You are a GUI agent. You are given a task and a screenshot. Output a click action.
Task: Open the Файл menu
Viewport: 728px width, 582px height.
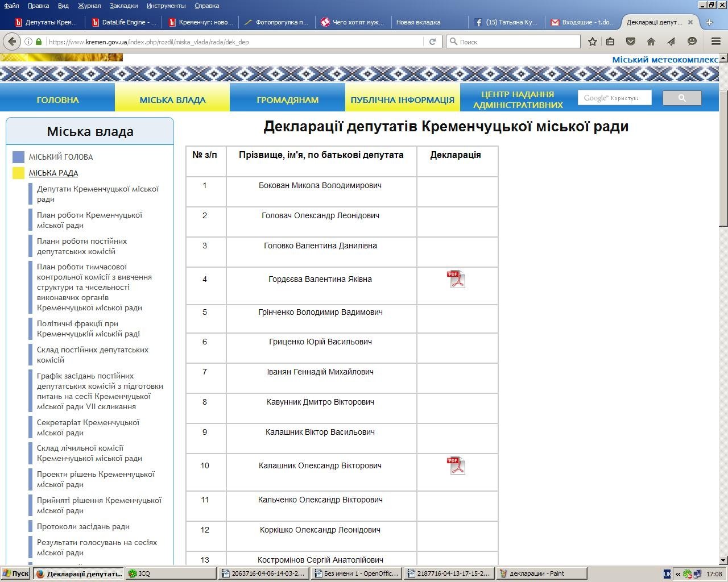pyautogui.click(x=11, y=6)
